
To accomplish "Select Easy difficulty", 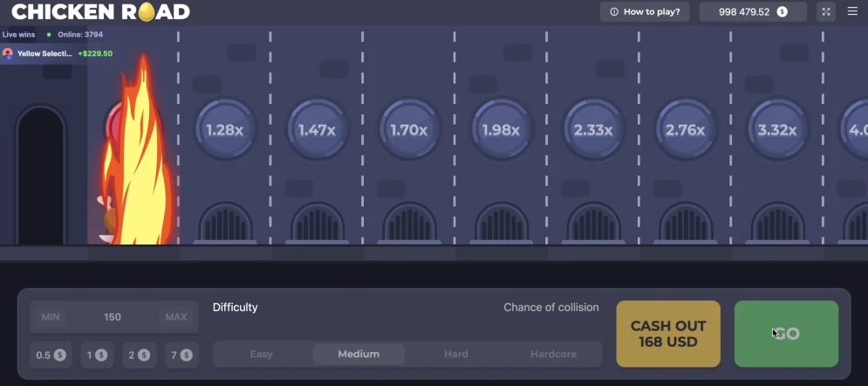I will (262, 354).
